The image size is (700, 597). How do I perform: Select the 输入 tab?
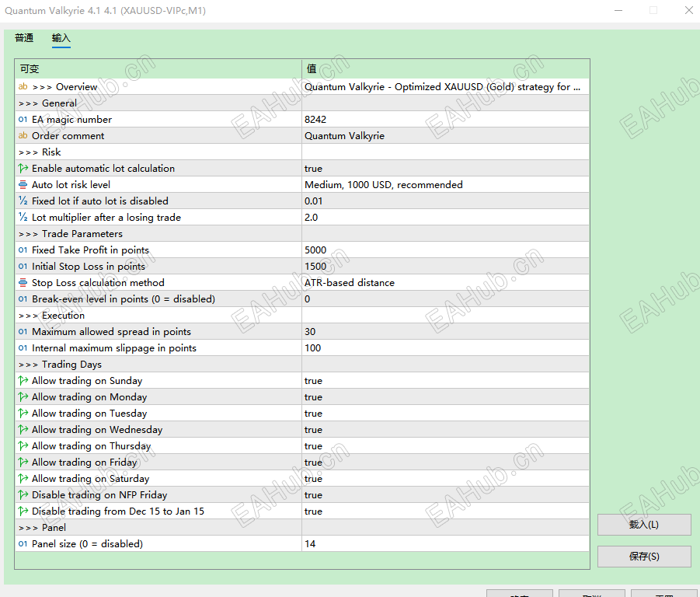[61, 38]
